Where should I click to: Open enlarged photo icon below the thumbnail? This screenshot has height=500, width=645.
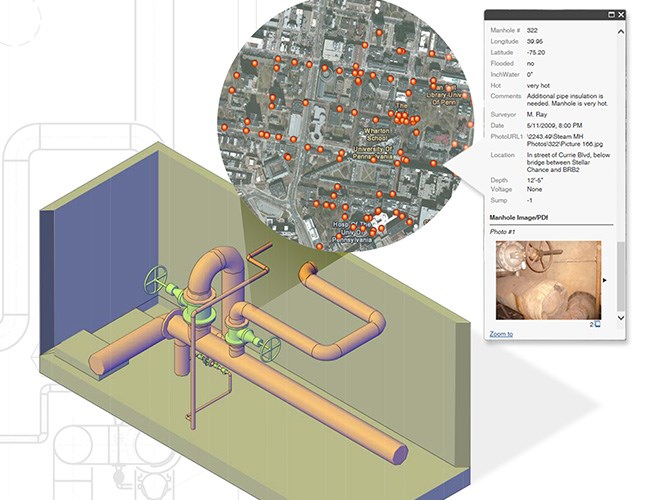(597, 324)
